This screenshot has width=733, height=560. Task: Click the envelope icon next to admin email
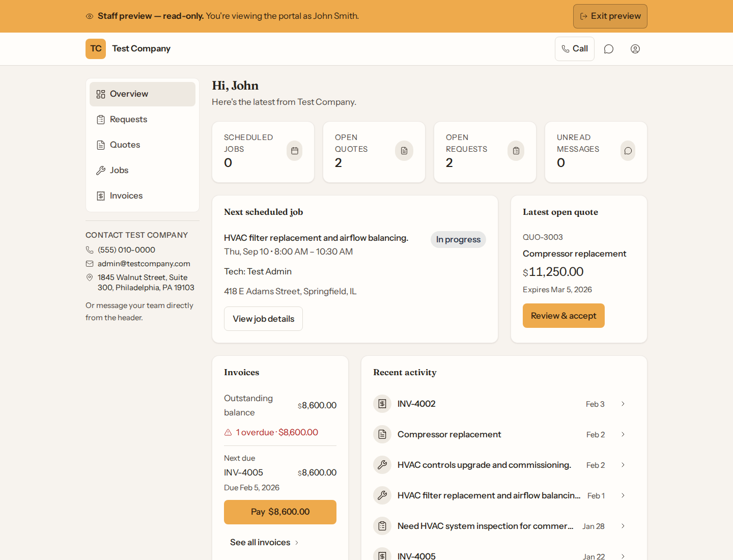pos(90,264)
